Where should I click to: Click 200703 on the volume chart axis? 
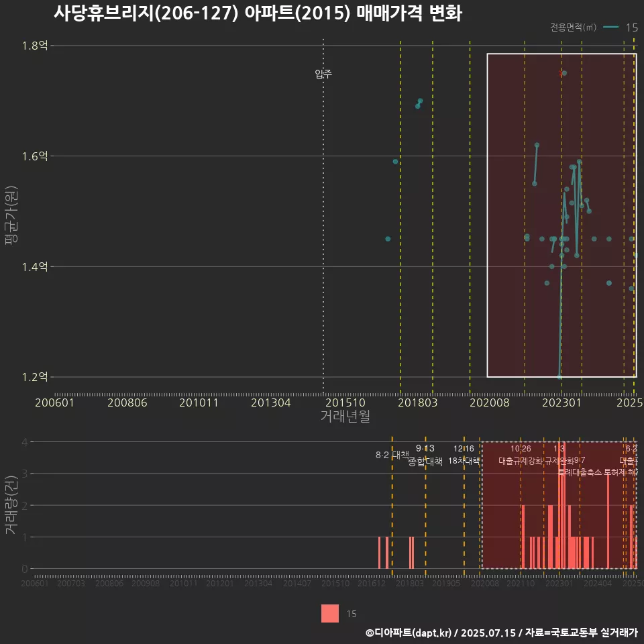click(71, 583)
